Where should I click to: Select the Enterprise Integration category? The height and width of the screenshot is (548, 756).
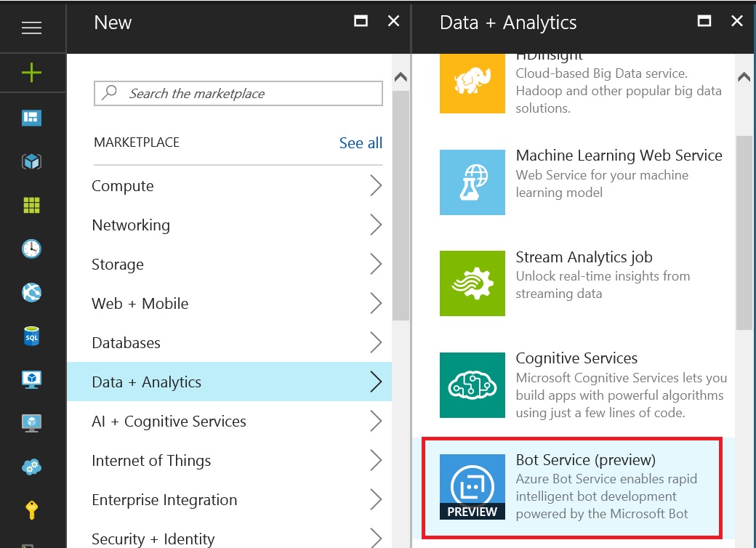point(230,499)
